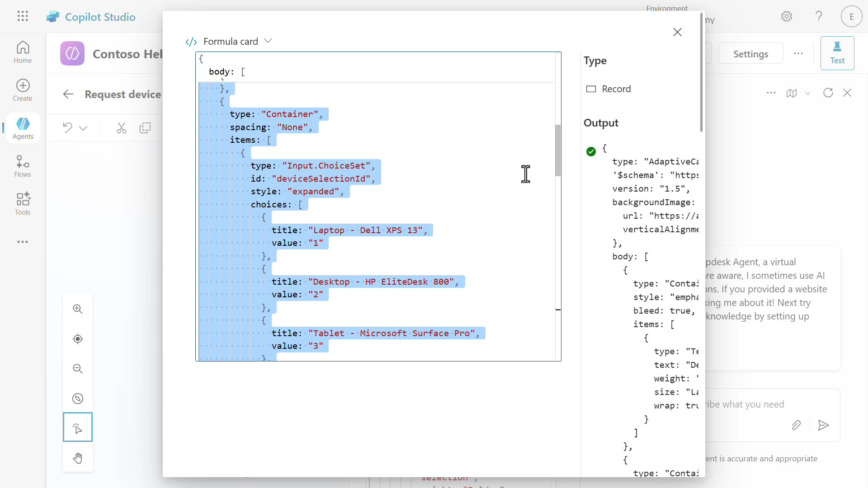
Task: Select the selection cursor tool
Action: 77,427
